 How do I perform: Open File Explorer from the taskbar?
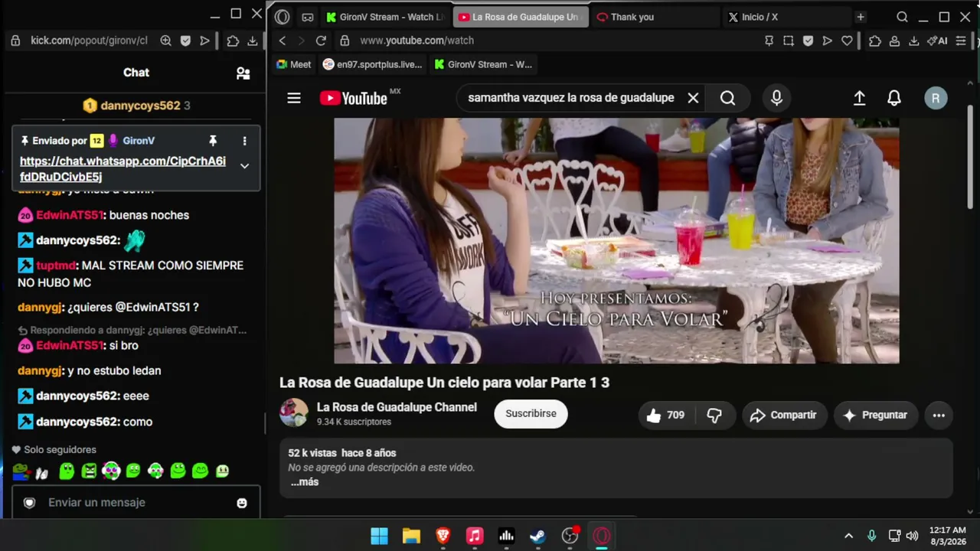coord(411,536)
